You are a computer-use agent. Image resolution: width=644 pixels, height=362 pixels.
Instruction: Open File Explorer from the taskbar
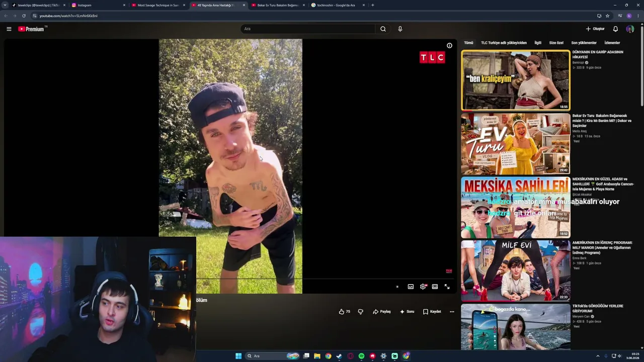coord(317,356)
